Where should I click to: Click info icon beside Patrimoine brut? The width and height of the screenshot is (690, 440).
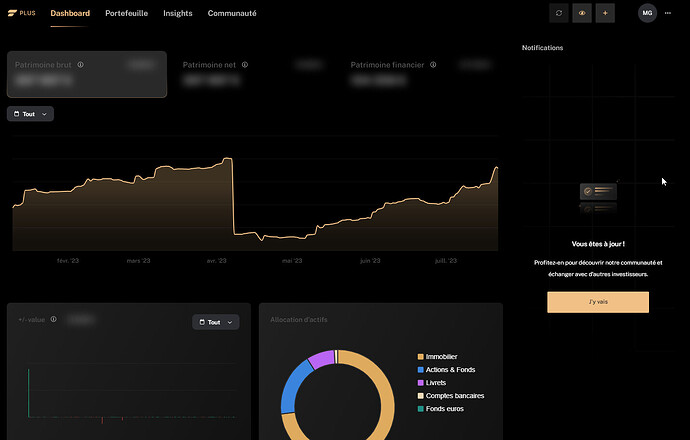[x=81, y=64]
